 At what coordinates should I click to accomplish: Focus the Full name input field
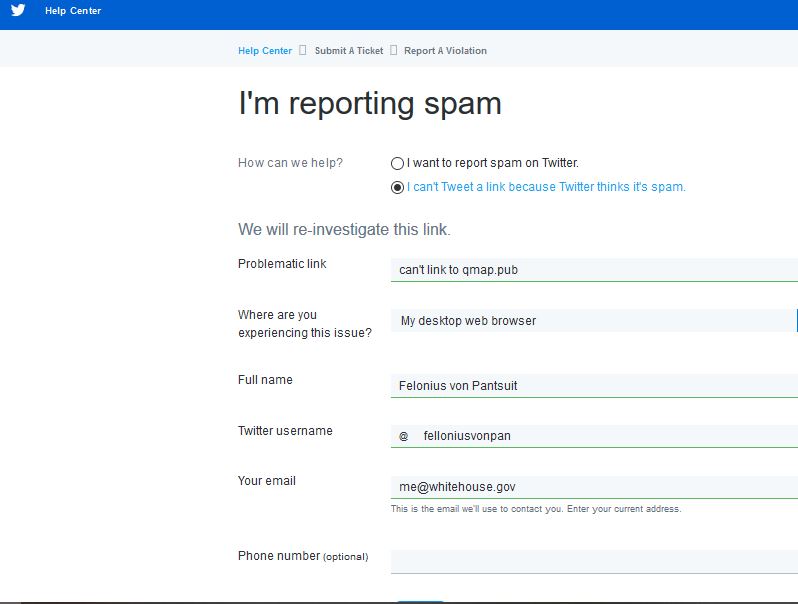(594, 386)
